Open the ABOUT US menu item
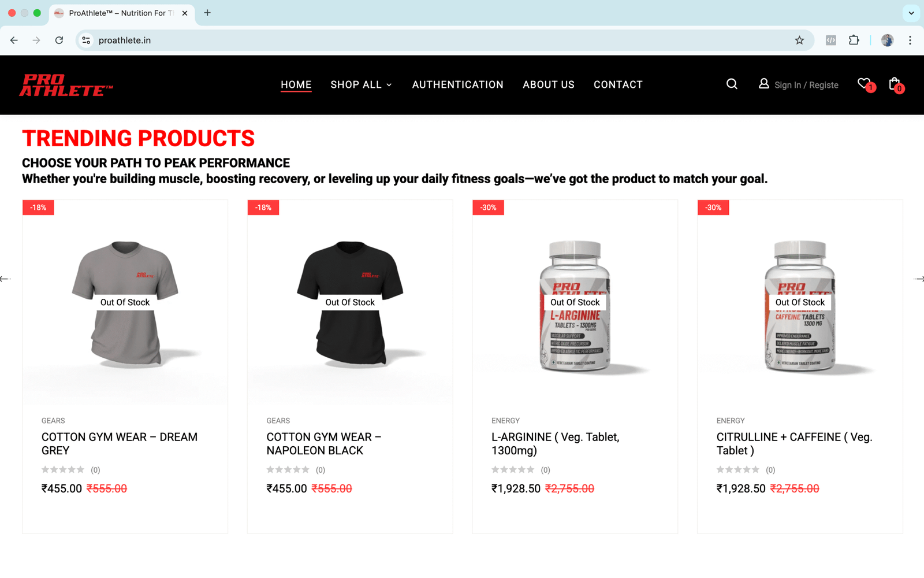The image size is (924, 578). coord(549,84)
